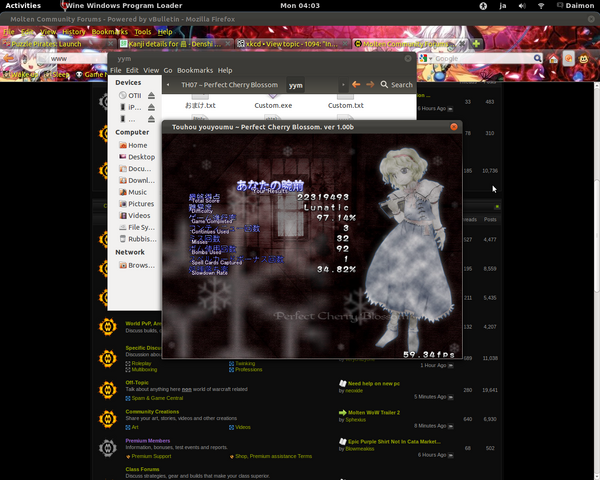Open Class Forums link

142,469
